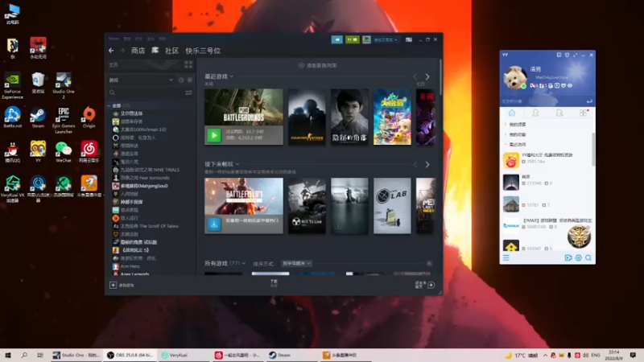The width and height of the screenshot is (644, 362).
Task: Open OBS in the Windows taskbar
Action: (130, 355)
